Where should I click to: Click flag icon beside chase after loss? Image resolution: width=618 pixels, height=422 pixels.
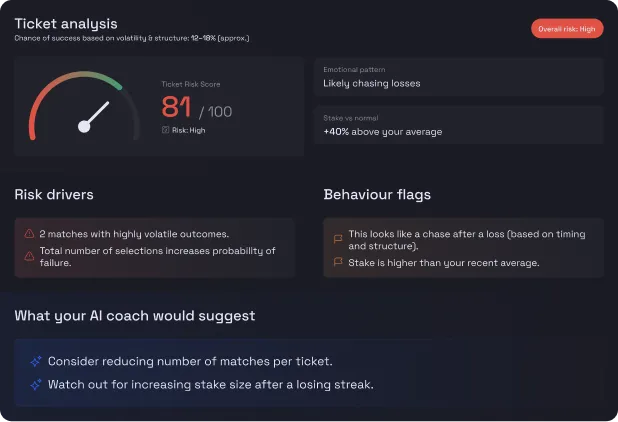click(x=338, y=239)
